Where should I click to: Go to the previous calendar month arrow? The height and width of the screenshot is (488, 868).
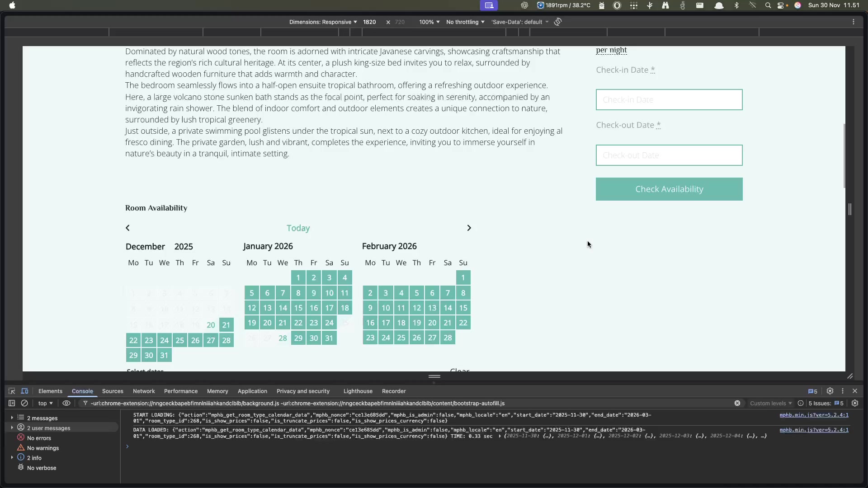[x=128, y=228]
